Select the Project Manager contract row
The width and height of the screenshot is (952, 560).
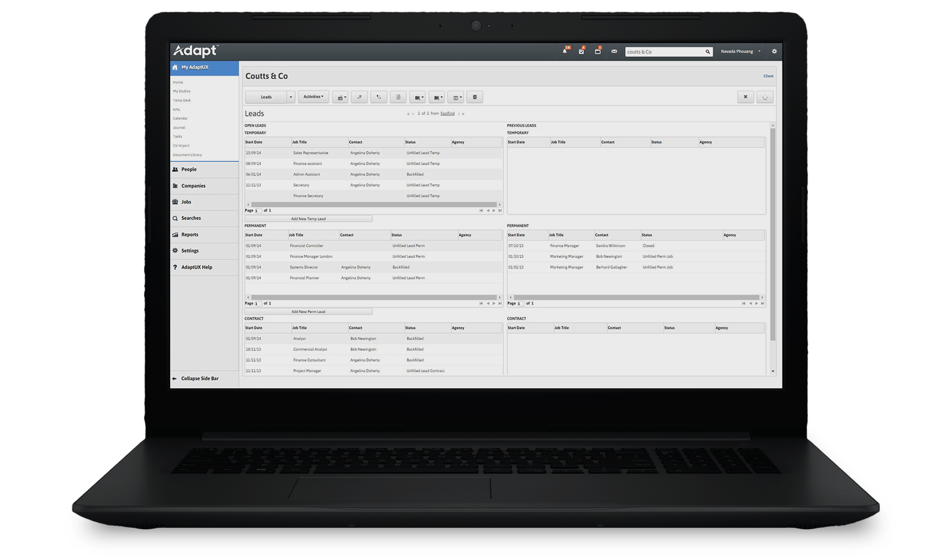374,371
